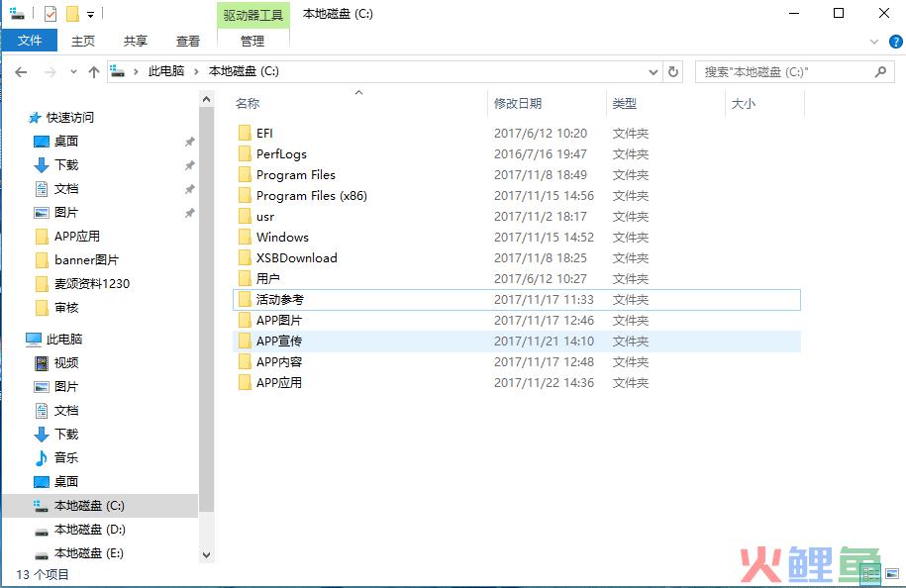Select 快速访问 in navigation pane

tap(70, 117)
